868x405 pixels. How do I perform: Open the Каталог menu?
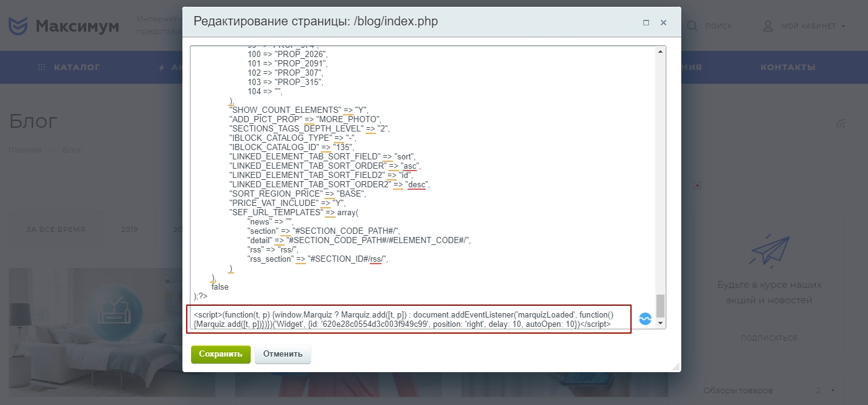[x=69, y=67]
